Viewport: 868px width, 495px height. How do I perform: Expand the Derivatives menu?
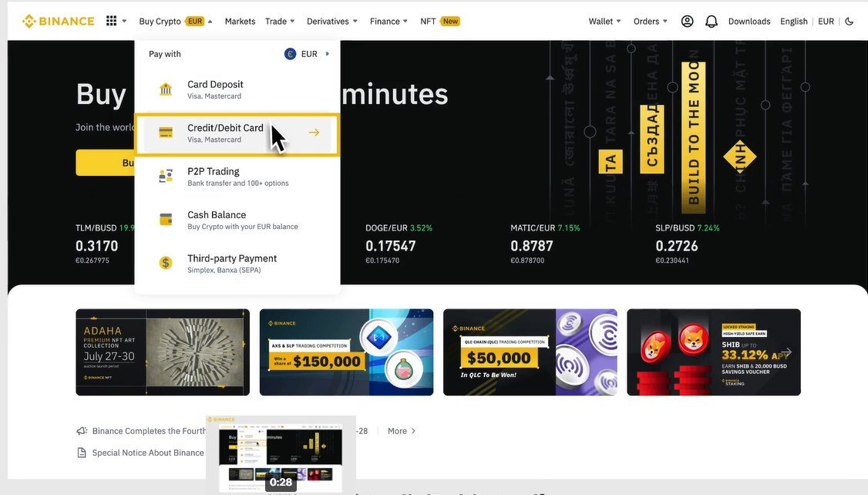(x=332, y=21)
